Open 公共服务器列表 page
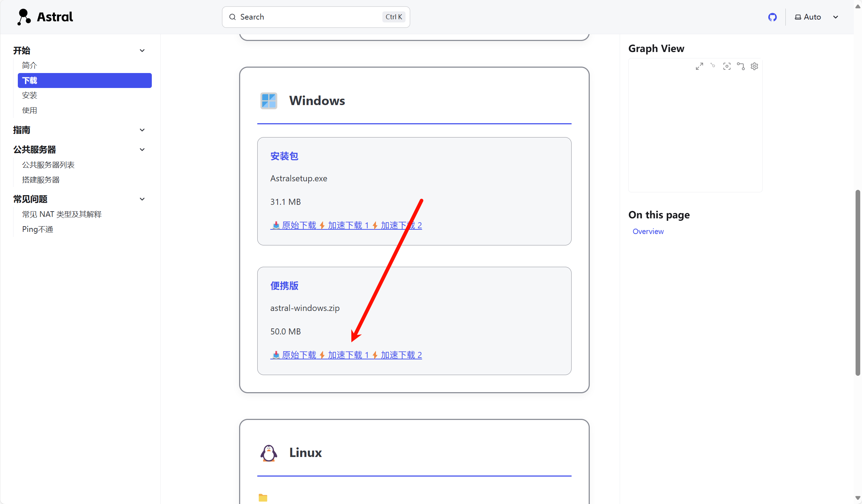The height and width of the screenshot is (504, 862). click(48, 165)
